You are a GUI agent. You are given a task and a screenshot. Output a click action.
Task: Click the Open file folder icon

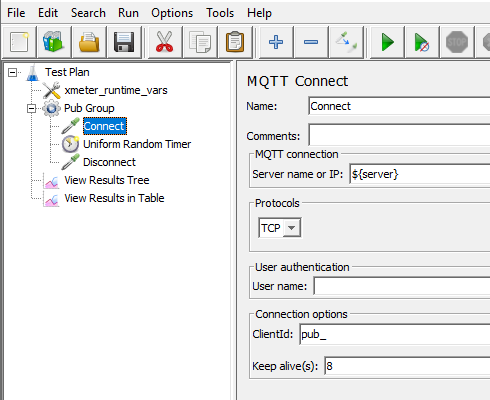pos(89,42)
